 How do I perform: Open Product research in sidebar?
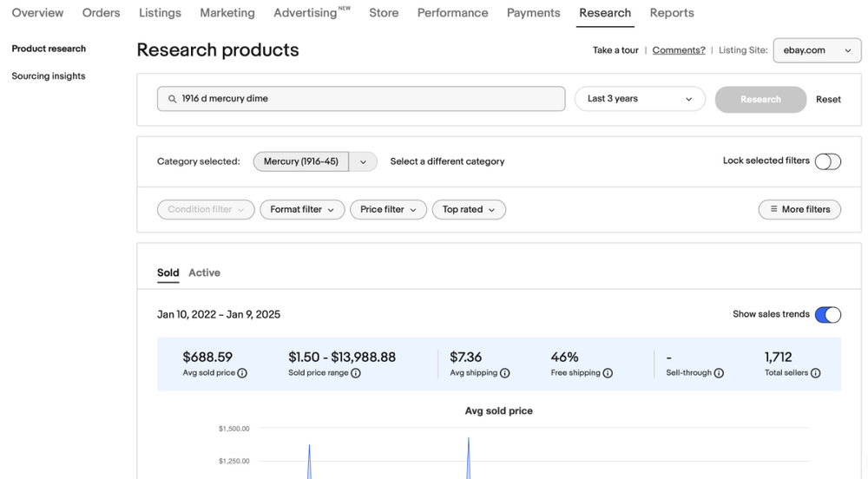click(x=49, y=49)
